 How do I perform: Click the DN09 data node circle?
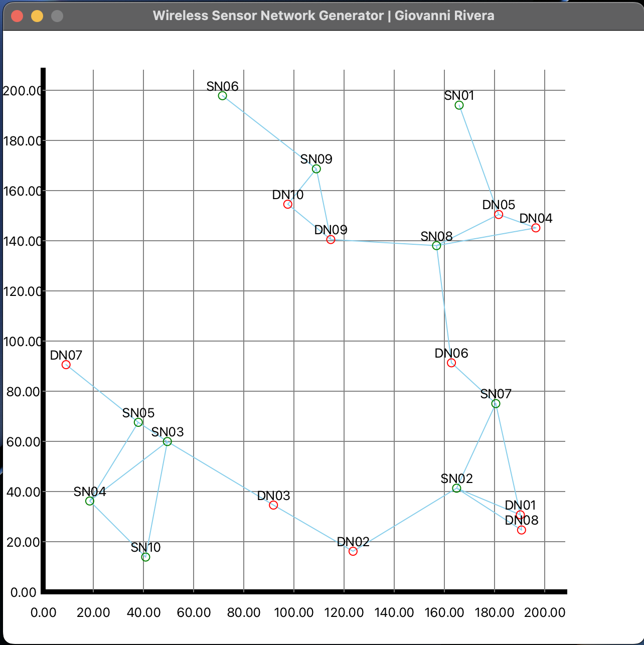pos(331,240)
